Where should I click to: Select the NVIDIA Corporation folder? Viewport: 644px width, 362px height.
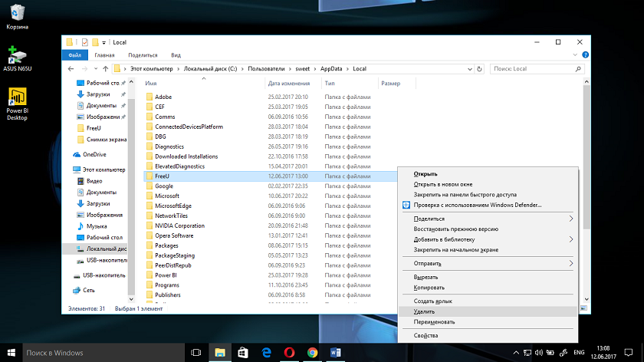click(x=179, y=225)
